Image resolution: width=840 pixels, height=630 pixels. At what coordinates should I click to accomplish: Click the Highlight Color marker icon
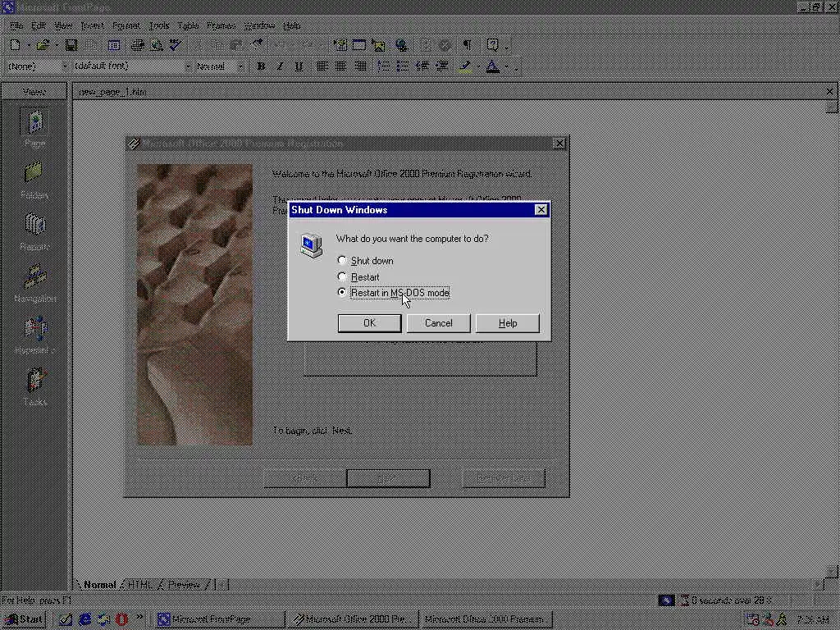pos(465,66)
